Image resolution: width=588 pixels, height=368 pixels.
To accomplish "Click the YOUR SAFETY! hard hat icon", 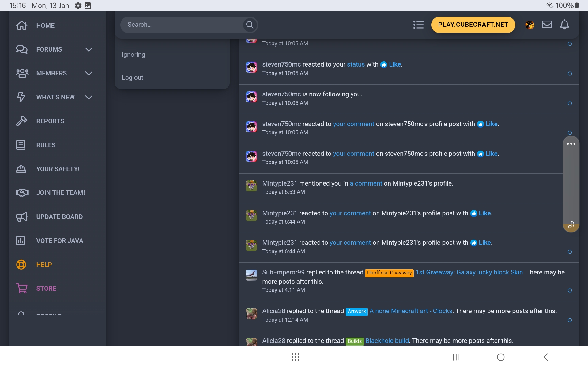I will coord(21,169).
